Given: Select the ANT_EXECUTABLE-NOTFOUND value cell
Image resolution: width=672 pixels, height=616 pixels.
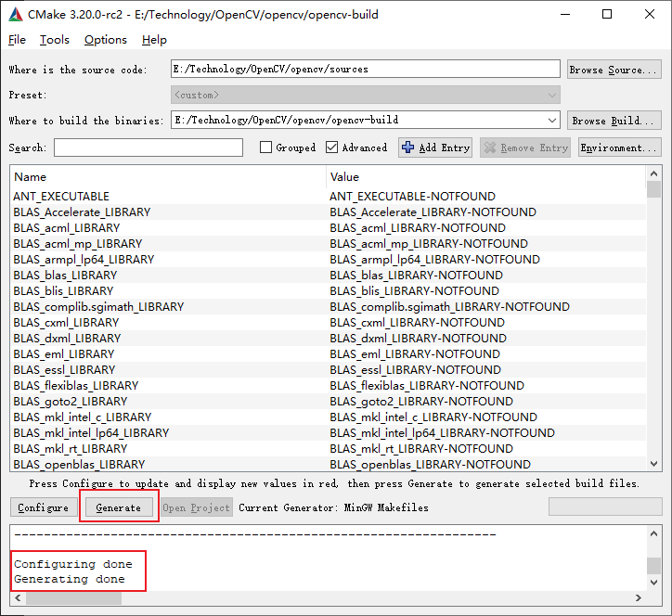Looking at the screenshot, I should click(412, 196).
